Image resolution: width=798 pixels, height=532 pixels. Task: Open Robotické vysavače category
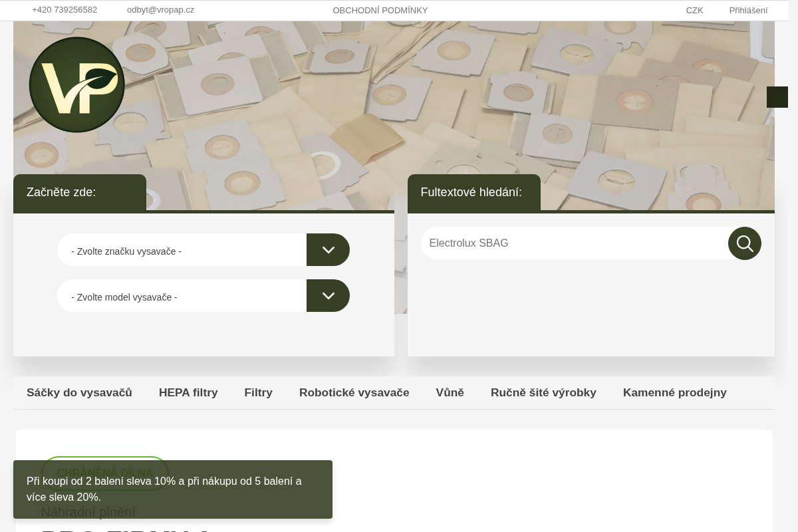pos(354,393)
